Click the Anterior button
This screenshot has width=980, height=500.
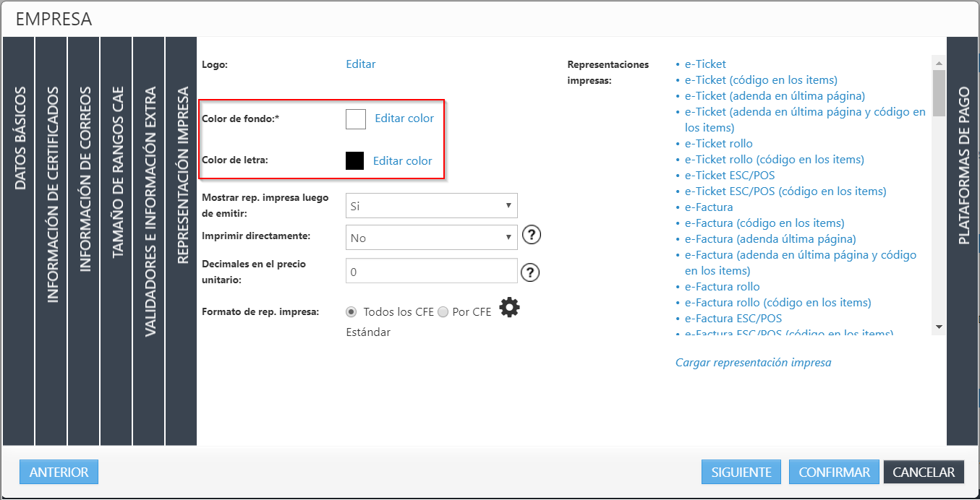pyautogui.click(x=59, y=473)
